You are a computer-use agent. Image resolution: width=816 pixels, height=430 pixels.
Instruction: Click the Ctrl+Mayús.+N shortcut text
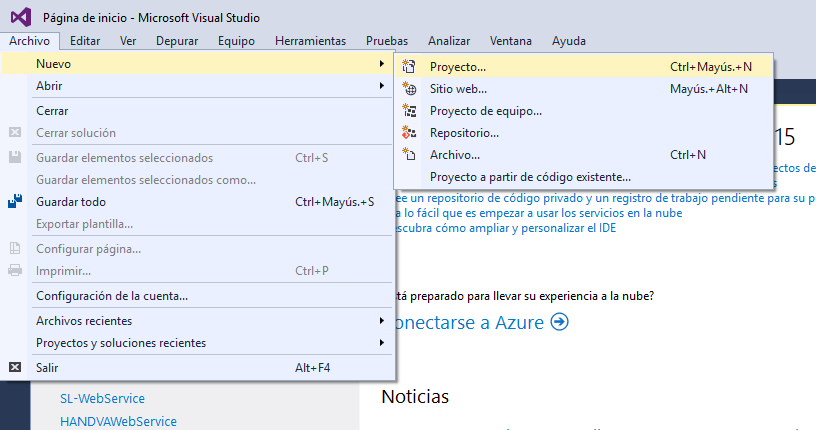[711, 67]
